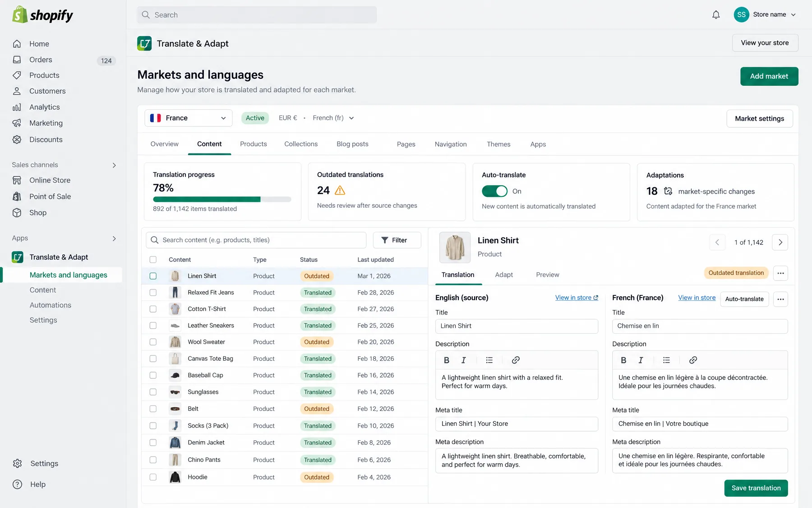Open the French (fr) language dropdown
Viewport: 812px width, 508px height.
[x=333, y=118]
